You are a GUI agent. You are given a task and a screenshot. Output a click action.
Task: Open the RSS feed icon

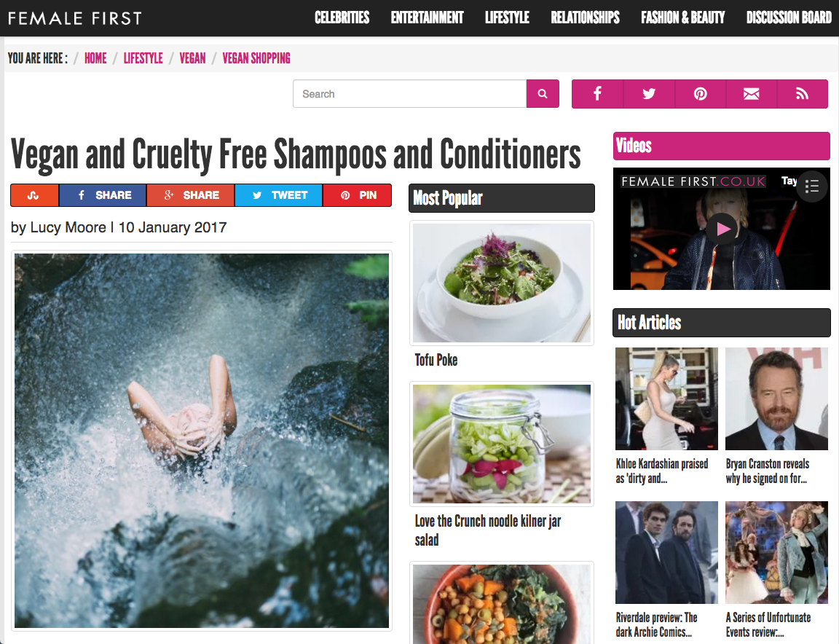click(x=802, y=94)
